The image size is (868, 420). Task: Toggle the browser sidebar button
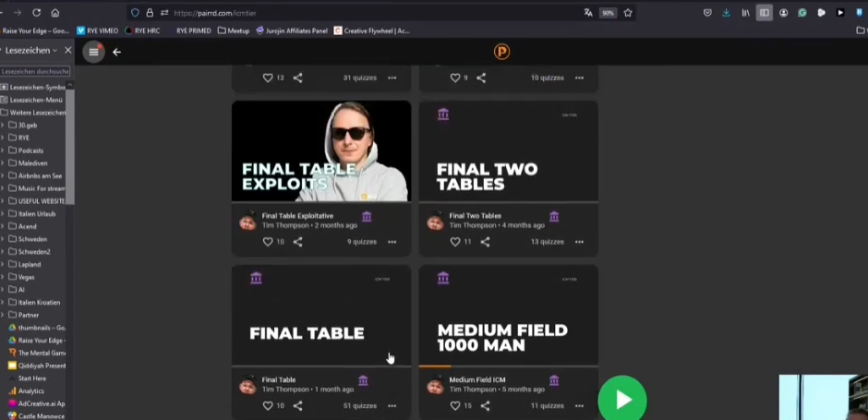(765, 13)
